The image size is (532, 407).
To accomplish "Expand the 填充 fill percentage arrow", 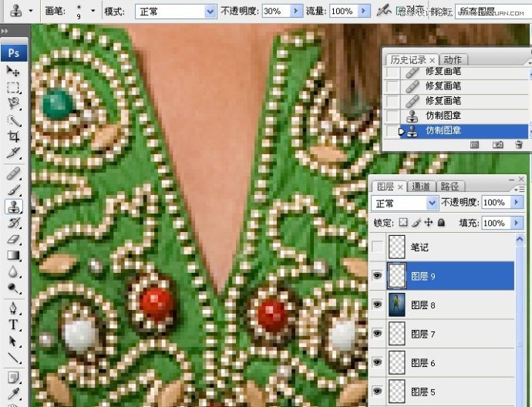I will tap(514, 223).
